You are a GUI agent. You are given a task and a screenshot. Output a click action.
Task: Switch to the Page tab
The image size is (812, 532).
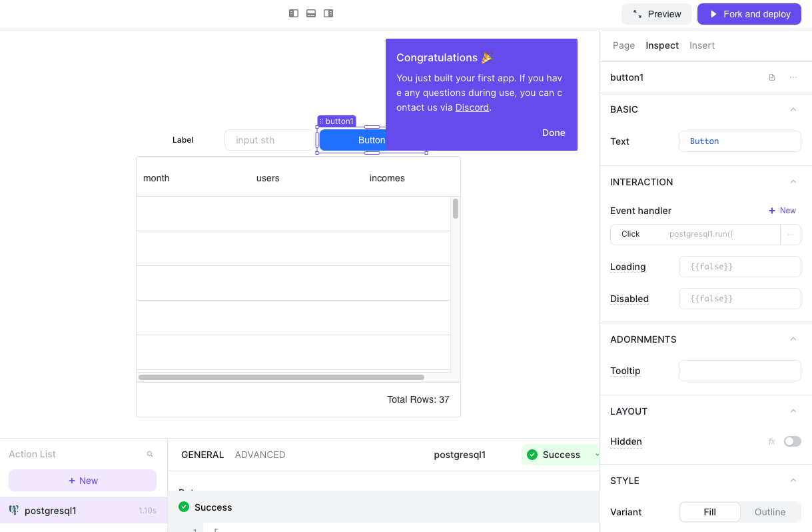pyautogui.click(x=623, y=45)
